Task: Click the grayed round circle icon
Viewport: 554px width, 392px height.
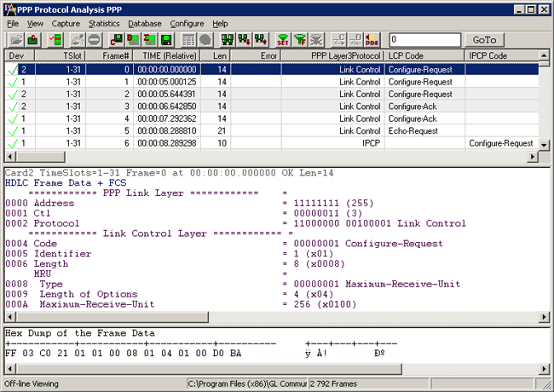Action: (205, 40)
